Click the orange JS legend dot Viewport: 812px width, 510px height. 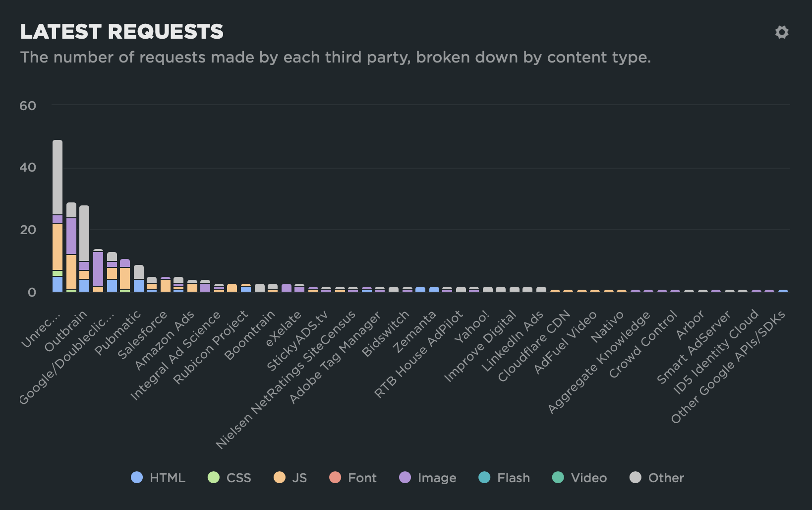pyautogui.click(x=281, y=478)
